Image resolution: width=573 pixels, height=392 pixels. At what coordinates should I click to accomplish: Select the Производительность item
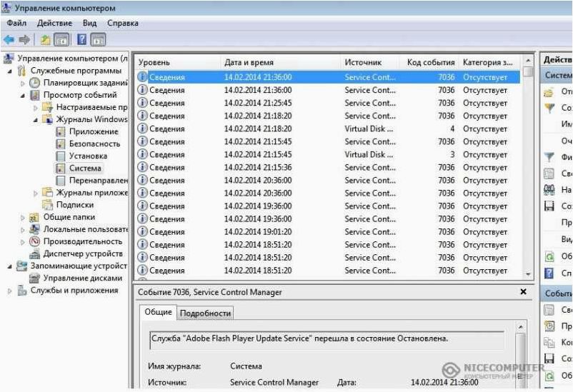pos(83,241)
